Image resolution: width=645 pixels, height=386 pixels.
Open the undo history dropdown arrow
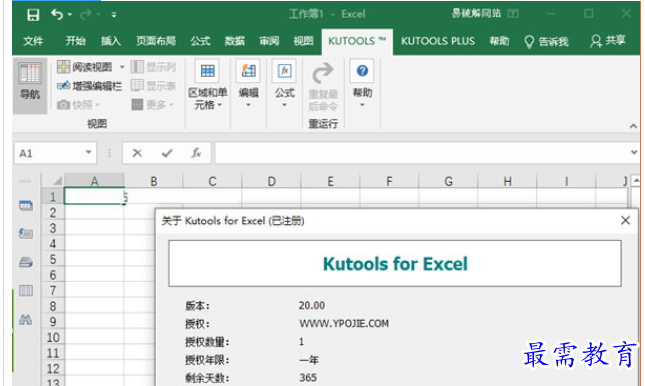tap(70, 15)
